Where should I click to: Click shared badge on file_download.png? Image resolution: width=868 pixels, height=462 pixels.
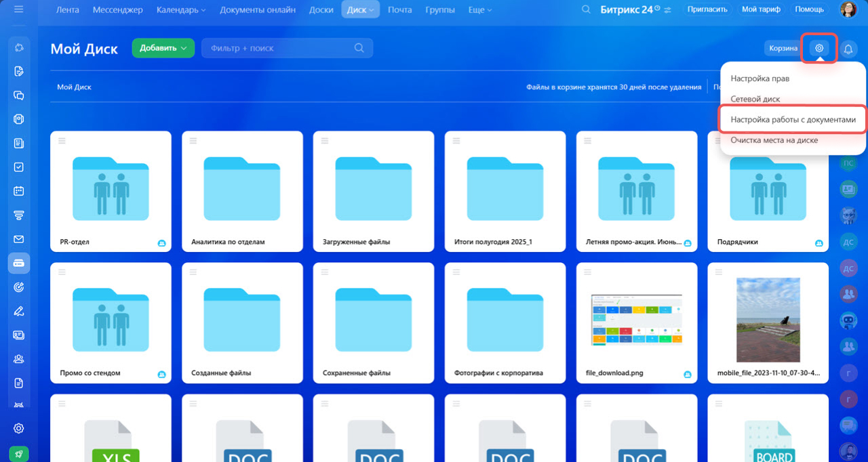click(688, 374)
